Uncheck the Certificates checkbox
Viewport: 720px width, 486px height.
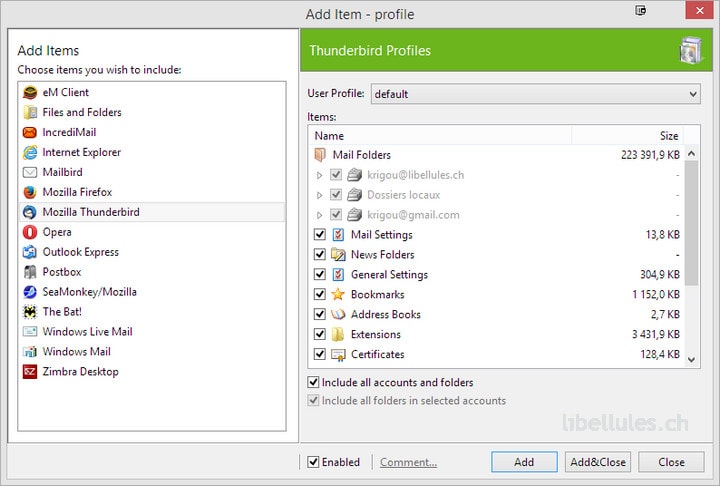pyautogui.click(x=320, y=355)
